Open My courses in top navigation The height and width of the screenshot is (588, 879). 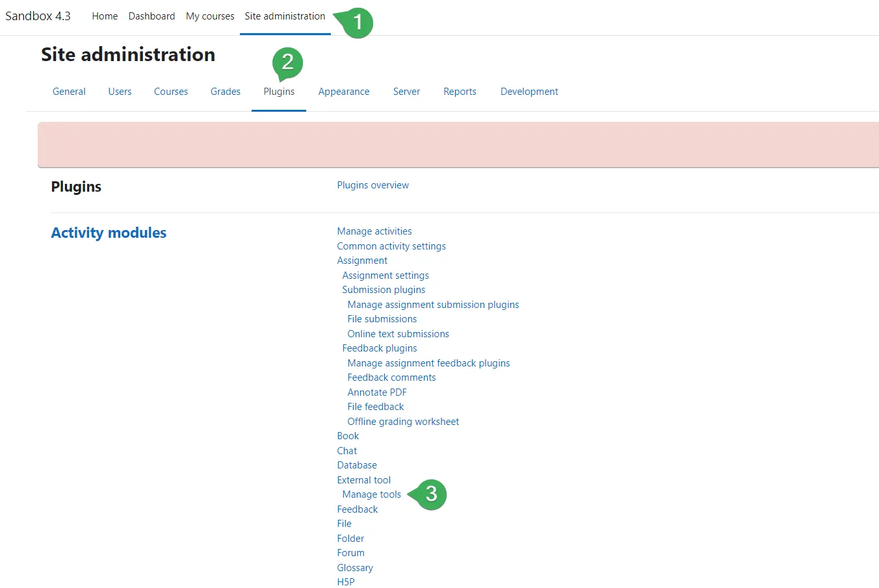click(x=210, y=16)
